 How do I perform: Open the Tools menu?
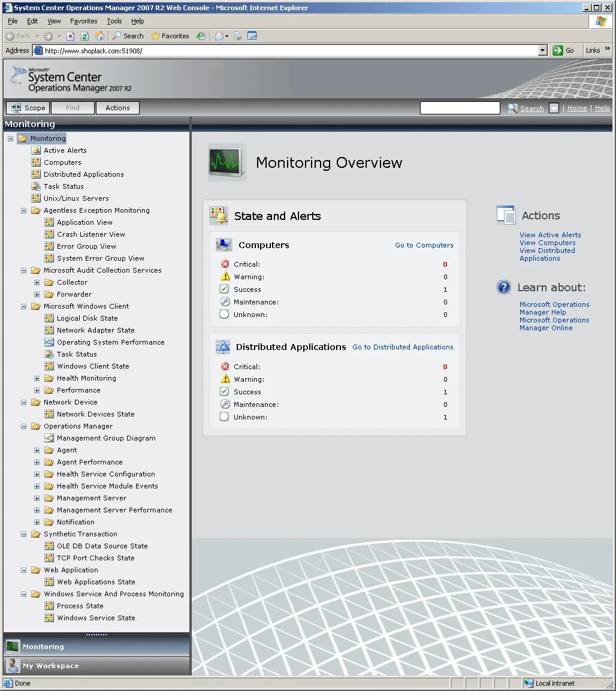(x=114, y=21)
